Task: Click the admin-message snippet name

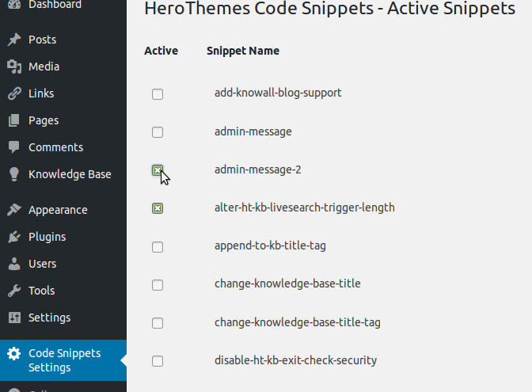Action: pyautogui.click(x=253, y=131)
